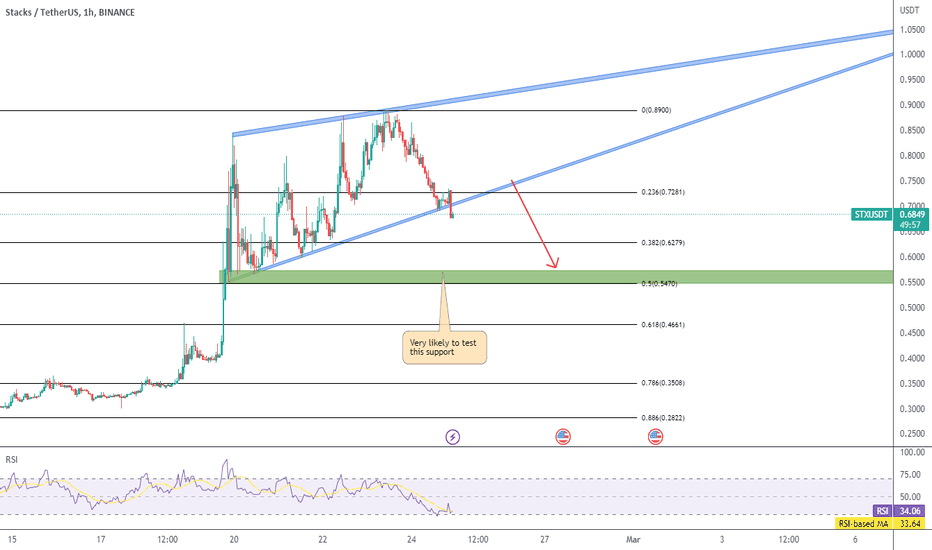The image size is (932, 550).
Task: Select the 0(0.8900) Fibonacci level label
Action: (x=656, y=110)
